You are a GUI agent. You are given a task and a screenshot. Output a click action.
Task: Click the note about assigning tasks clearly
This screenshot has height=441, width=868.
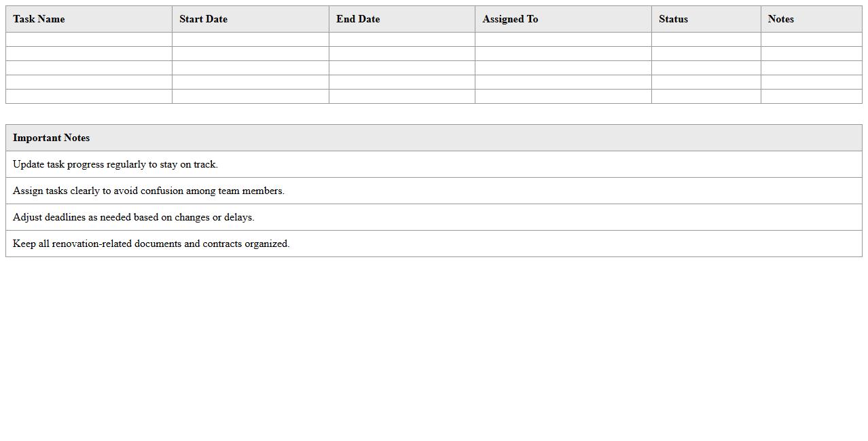[149, 191]
